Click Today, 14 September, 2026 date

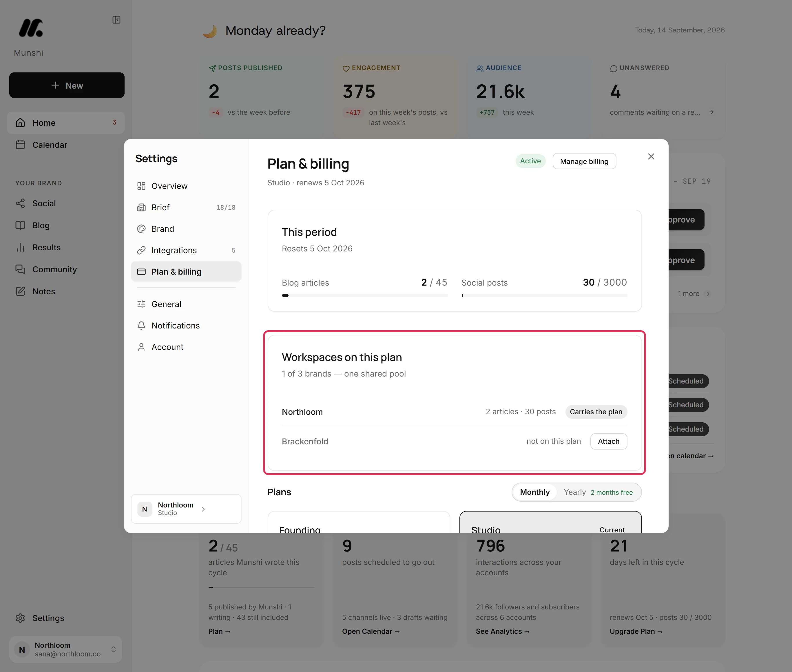[x=680, y=30]
